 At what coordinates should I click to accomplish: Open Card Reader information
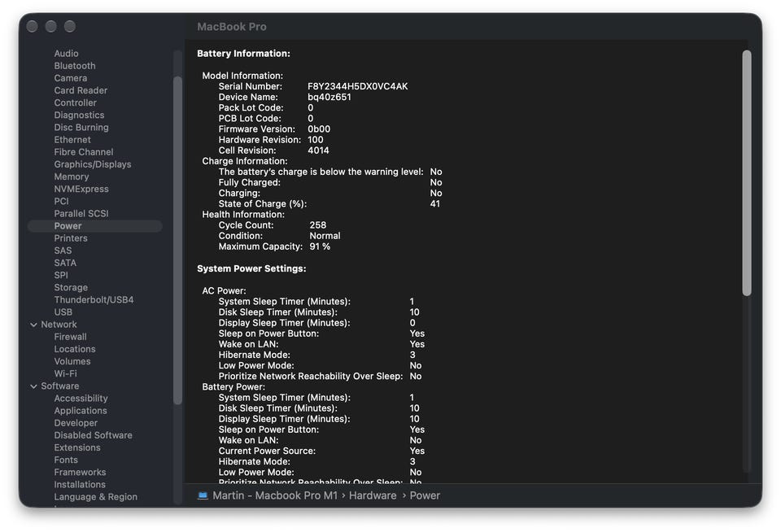[x=81, y=90]
